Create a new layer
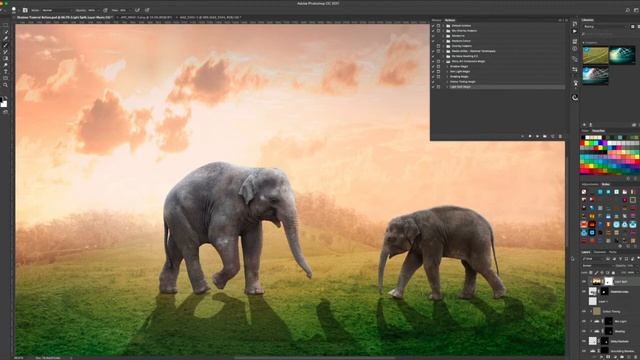Viewport: 640px width, 360px height. pyautogui.click(x=628, y=357)
